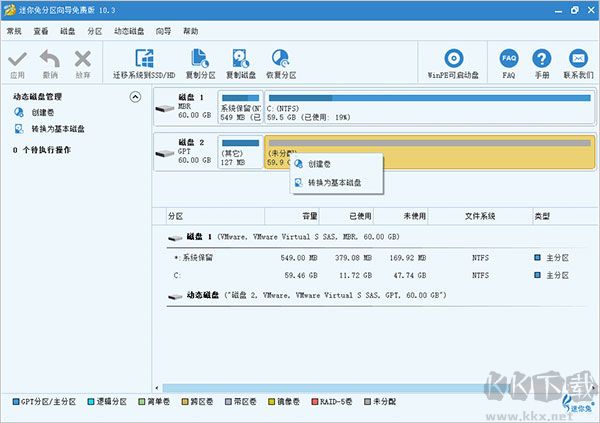Click Create Volume icon in left panel
Viewport: 600px width, 423px height.
[19, 112]
